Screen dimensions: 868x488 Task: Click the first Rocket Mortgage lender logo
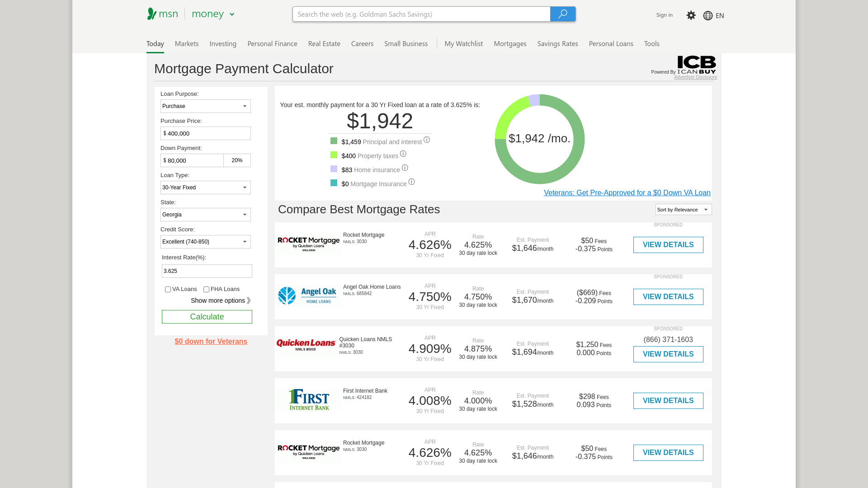tap(309, 244)
